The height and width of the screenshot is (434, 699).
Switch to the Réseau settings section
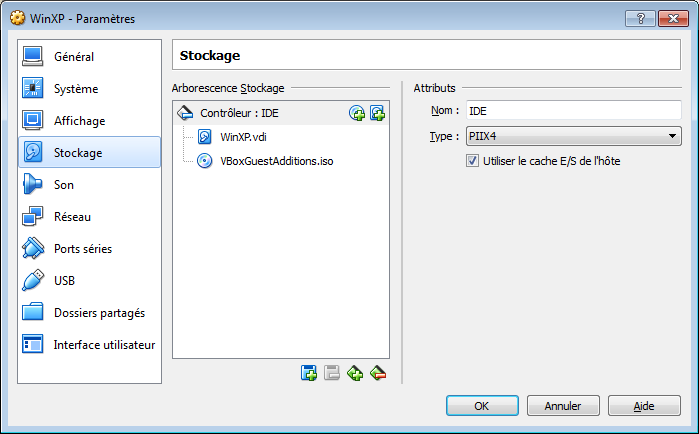click(72, 217)
